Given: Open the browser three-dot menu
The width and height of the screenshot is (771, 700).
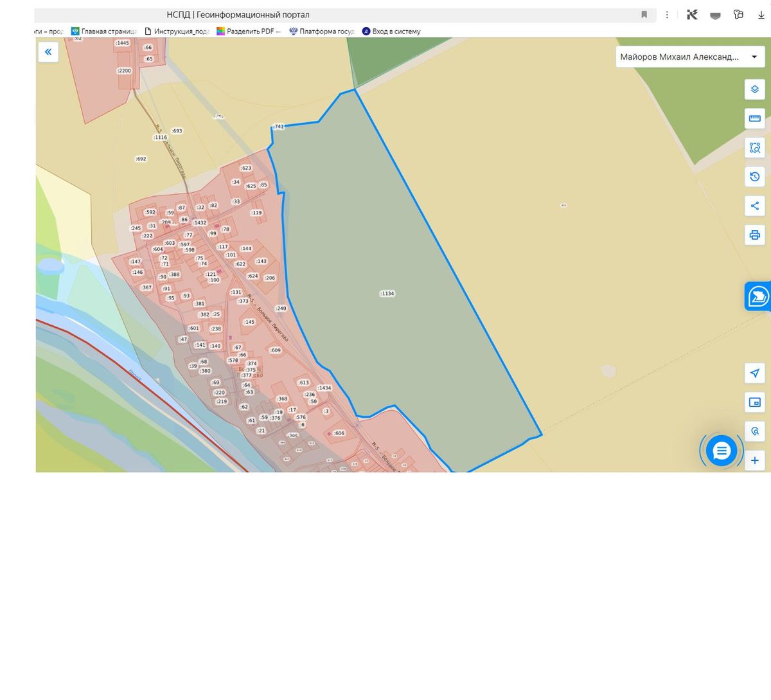Looking at the screenshot, I should click(x=667, y=15).
